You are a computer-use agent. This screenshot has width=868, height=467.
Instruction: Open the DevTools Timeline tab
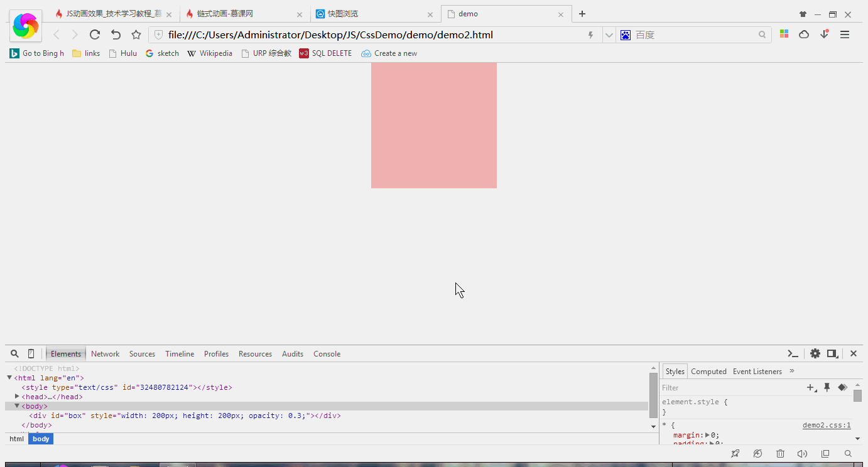click(180, 354)
